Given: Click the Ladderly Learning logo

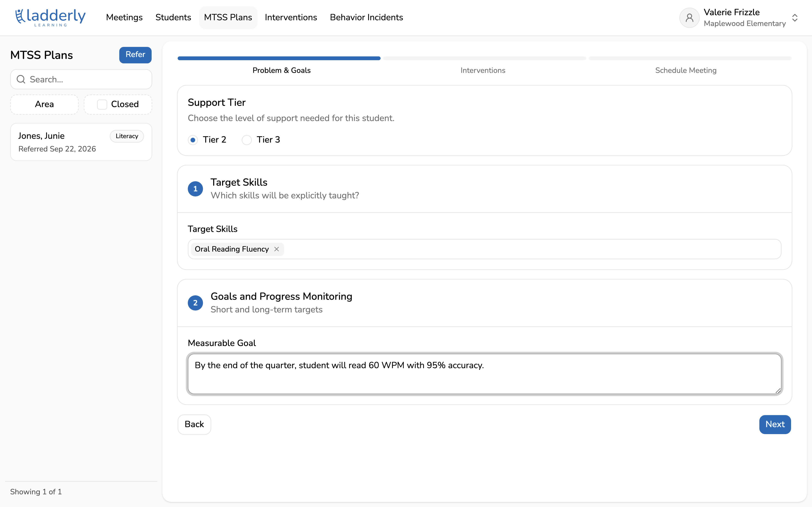Looking at the screenshot, I should tap(50, 18).
